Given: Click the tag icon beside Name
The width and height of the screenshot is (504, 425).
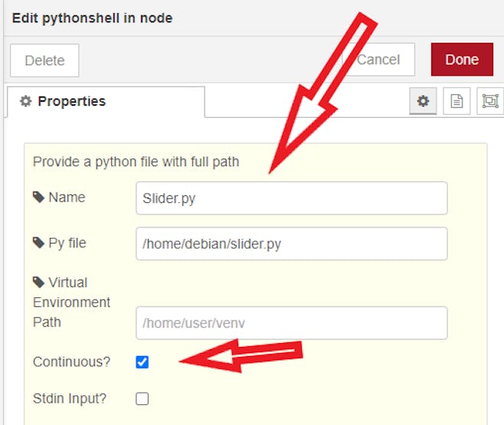Looking at the screenshot, I should click(x=38, y=198).
